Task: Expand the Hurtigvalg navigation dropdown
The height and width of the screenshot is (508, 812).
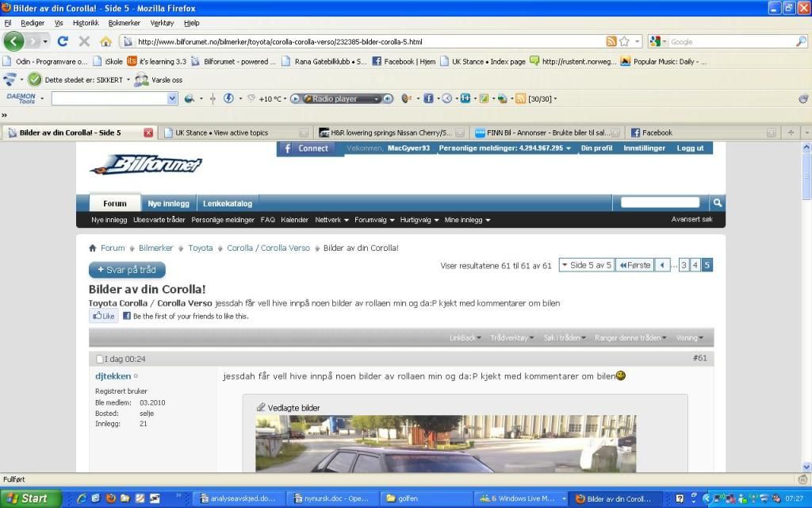Action: pos(419,220)
